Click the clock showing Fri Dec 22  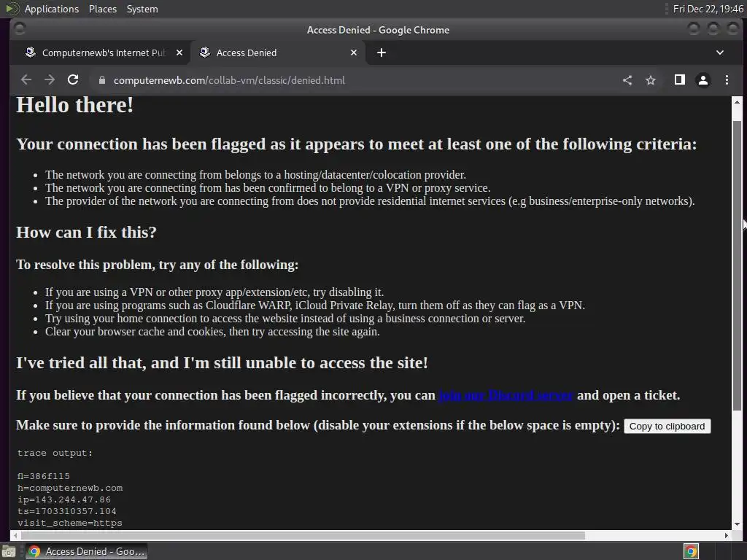[x=708, y=9]
